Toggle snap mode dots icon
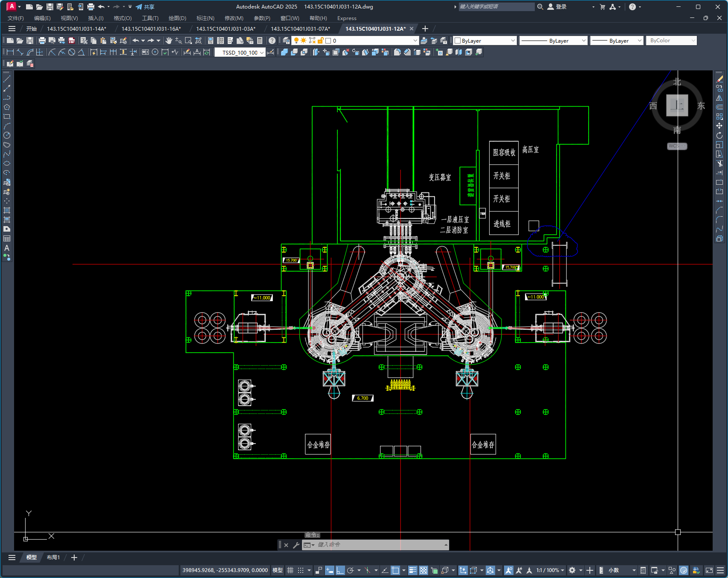 tap(301, 570)
